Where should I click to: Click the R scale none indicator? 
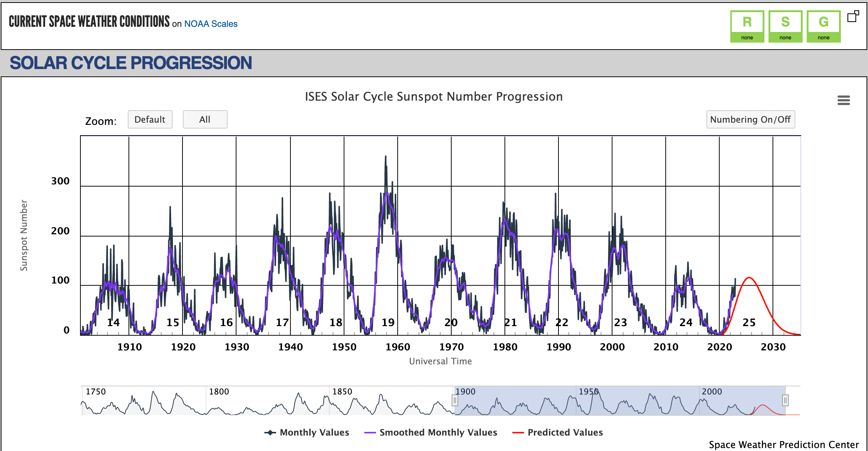747,26
